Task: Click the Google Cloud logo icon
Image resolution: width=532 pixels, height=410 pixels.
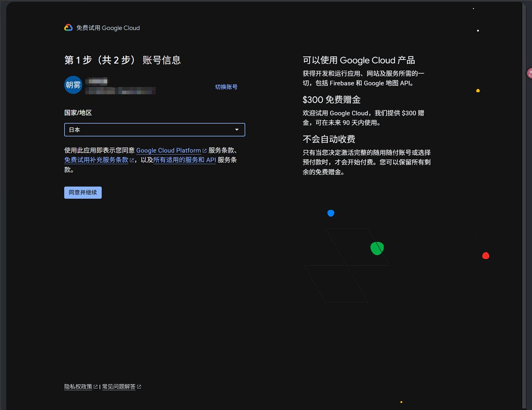Action: [x=68, y=28]
